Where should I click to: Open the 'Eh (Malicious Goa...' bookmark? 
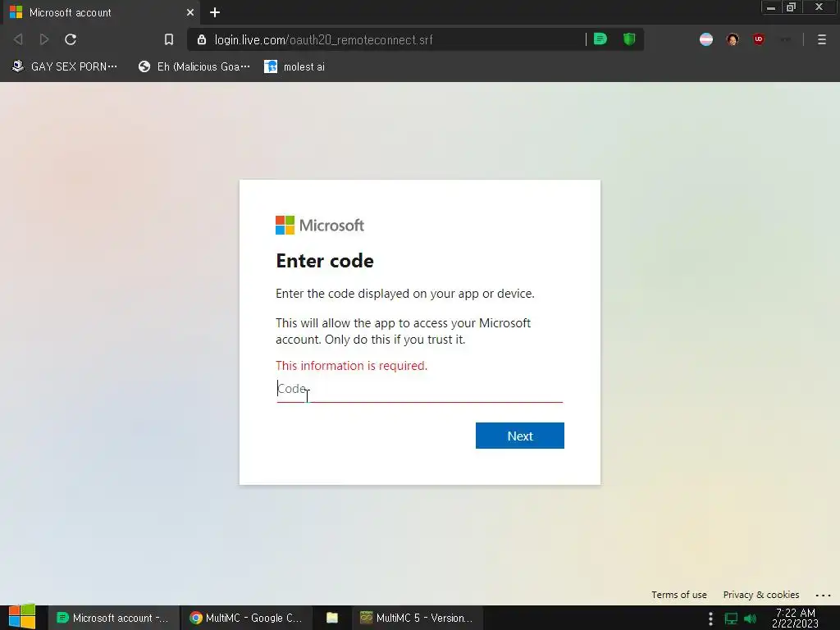[194, 66]
